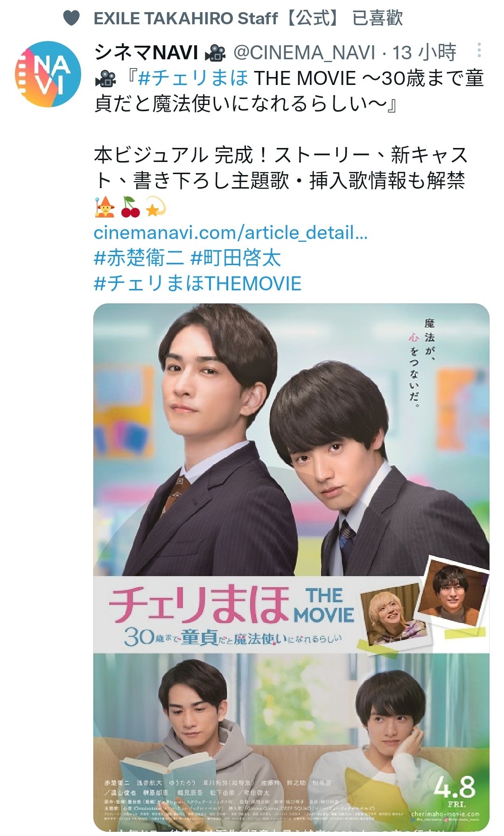Tap EXILE TAKAHIRO Staff liked label
The width and height of the screenshot is (504, 836).
(248, 18)
